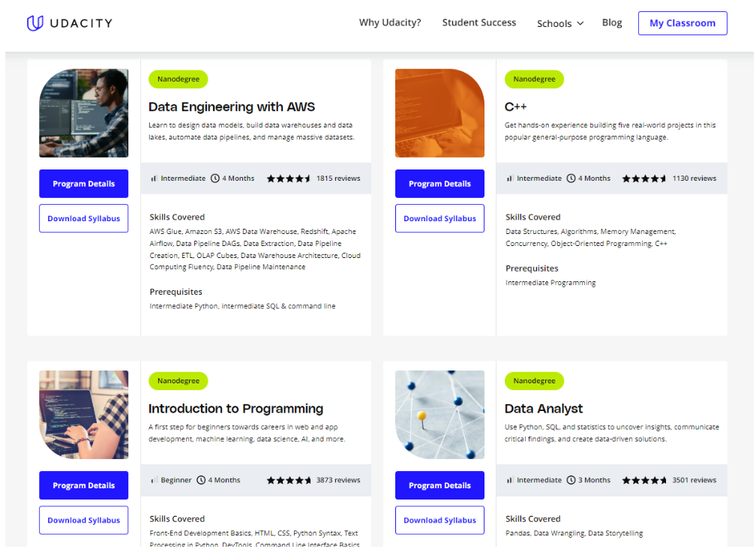Click the 3 Months duration text

pos(594,480)
